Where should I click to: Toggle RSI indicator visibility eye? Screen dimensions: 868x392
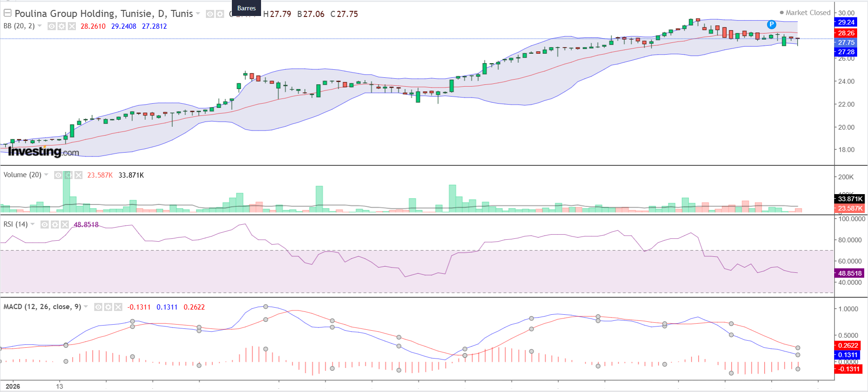[x=45, y=225]
